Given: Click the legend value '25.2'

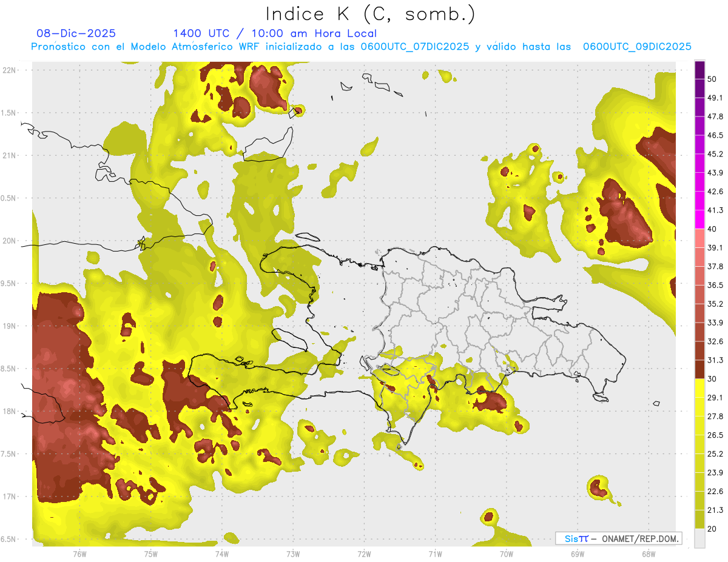Looking at the screenshot, I should click(x=715, y=454).
